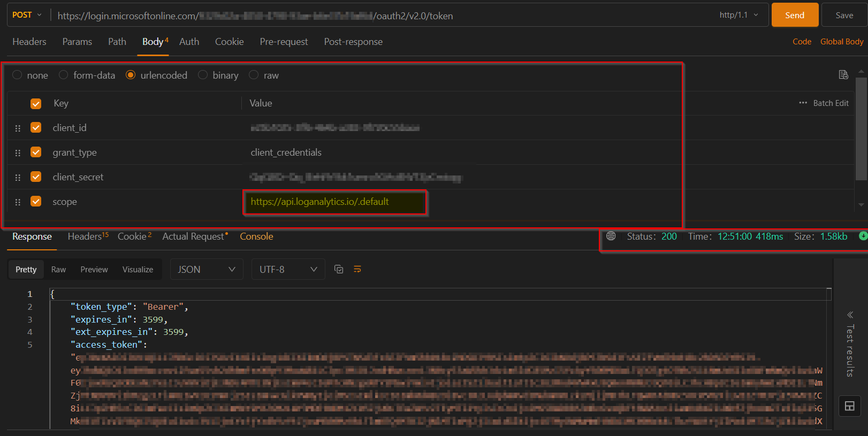Open the Actual Request tab
Screen dimensions: 868x436
pyautogui.click(x=195, y=236)
